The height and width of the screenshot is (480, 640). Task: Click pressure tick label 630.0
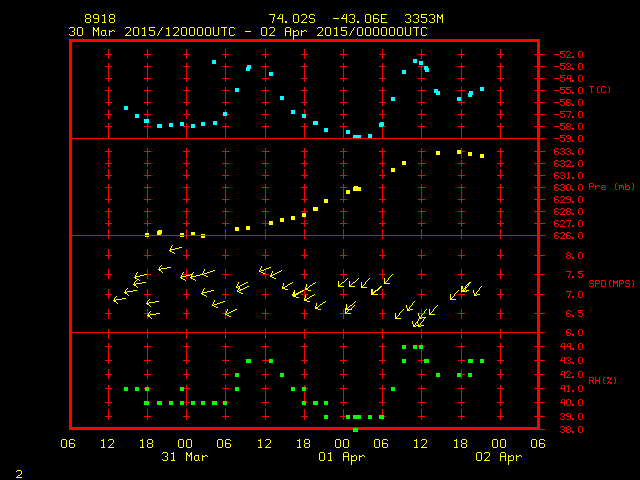(x=568, y=188)
